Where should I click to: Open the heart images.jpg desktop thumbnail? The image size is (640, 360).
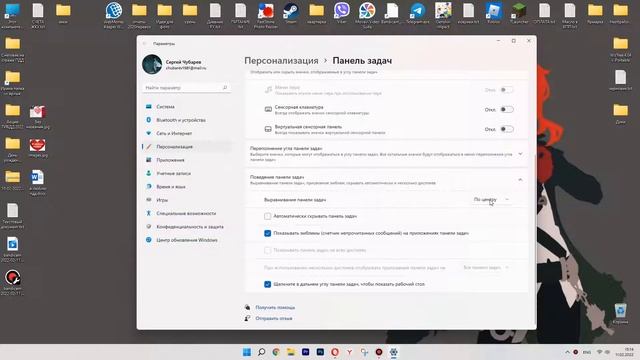(x=38, y=148)
